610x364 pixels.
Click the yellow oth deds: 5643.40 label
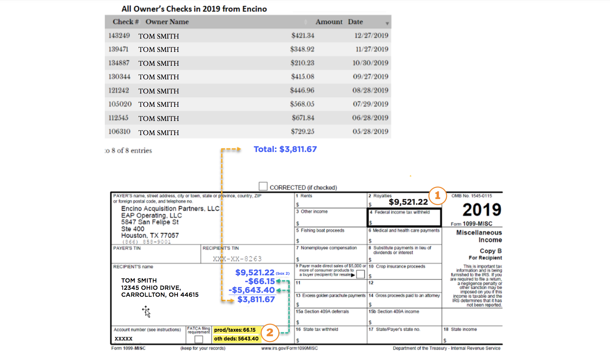[236, 339]
